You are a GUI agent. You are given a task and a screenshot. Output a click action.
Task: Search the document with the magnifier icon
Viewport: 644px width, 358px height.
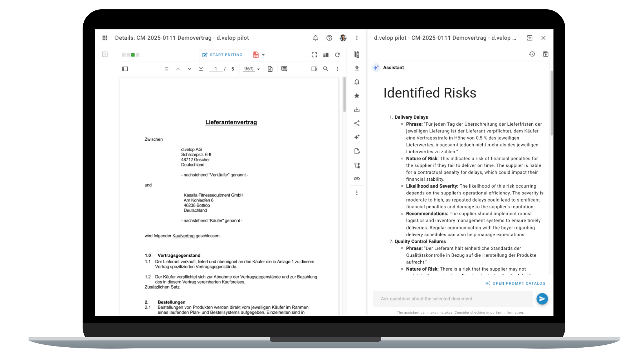click(326, 69)
